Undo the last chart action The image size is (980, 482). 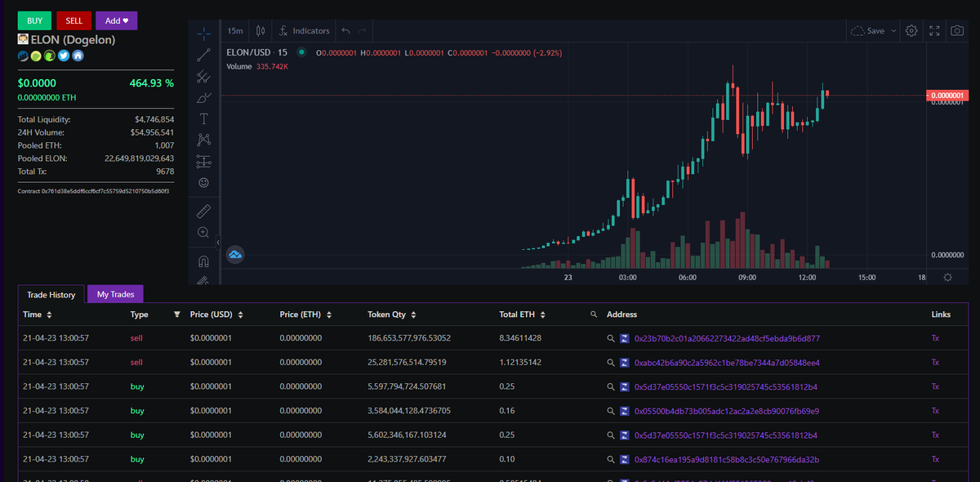[345, 31]
